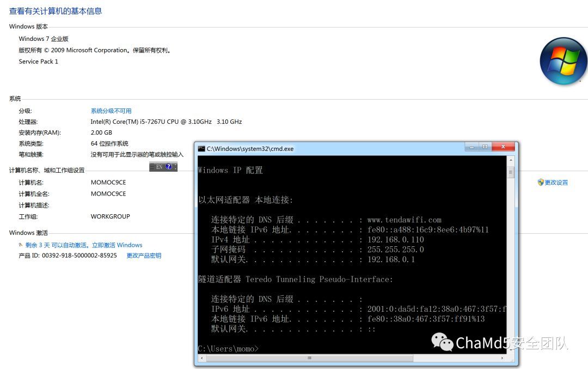Click the full computer name value after 计算机全名

coord(108,193)
